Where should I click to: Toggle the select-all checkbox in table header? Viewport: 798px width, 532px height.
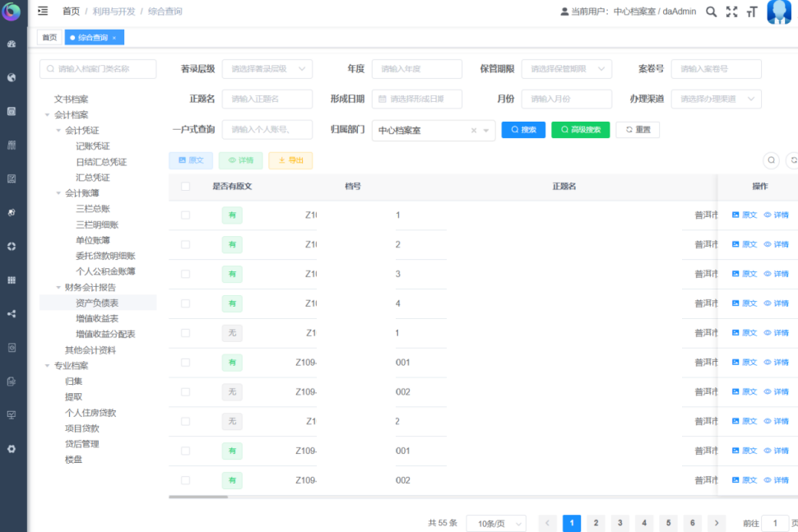pos(185,187)
